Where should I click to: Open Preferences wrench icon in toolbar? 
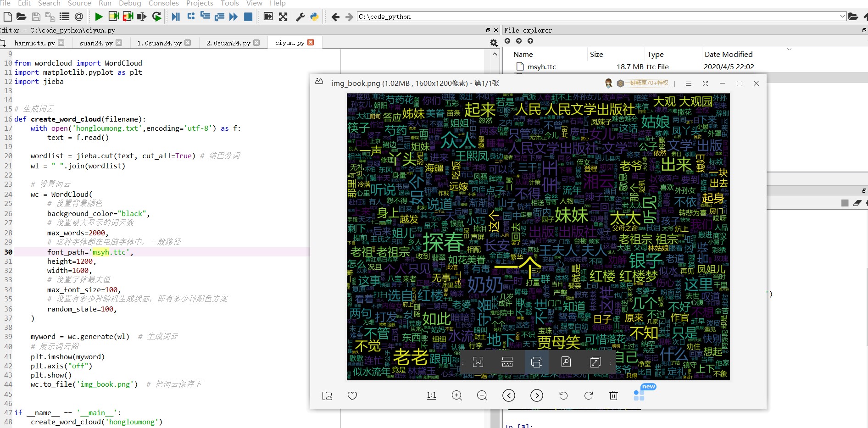[x=300, y=17]
